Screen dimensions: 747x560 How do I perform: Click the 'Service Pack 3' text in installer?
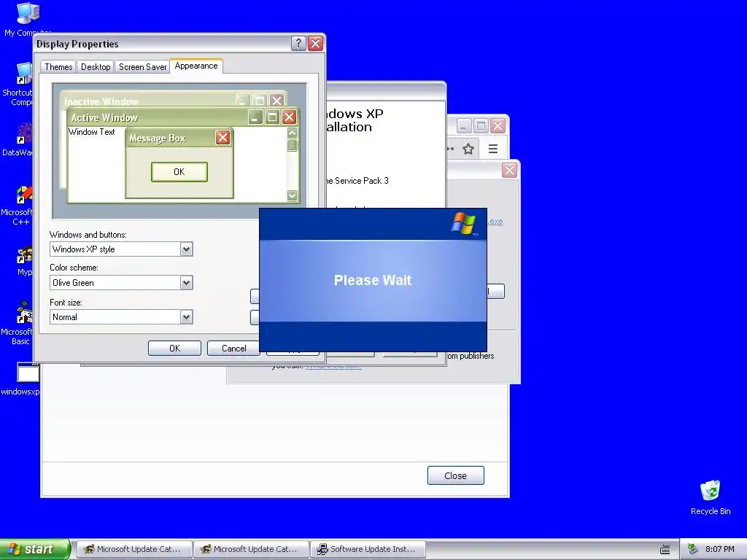pyautogui.click(x=362, y=181)
